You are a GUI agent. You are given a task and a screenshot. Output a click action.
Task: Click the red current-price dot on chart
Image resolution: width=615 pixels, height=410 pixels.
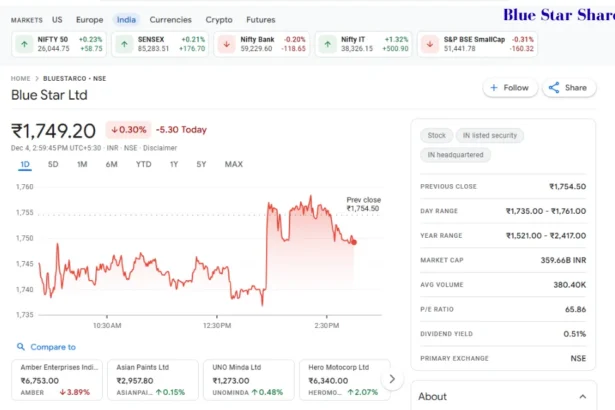[354, 242]
